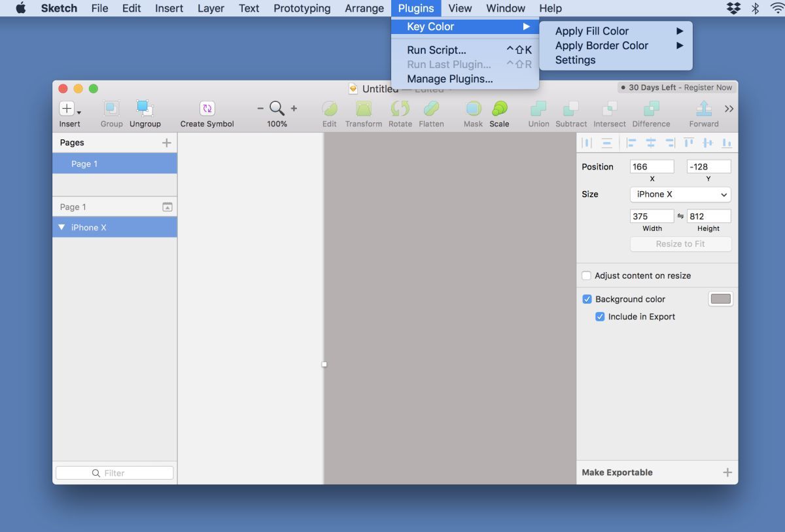Select the Scale tool icon
The width and height of the screenshot is (785, 532).
tap(499, 109)
